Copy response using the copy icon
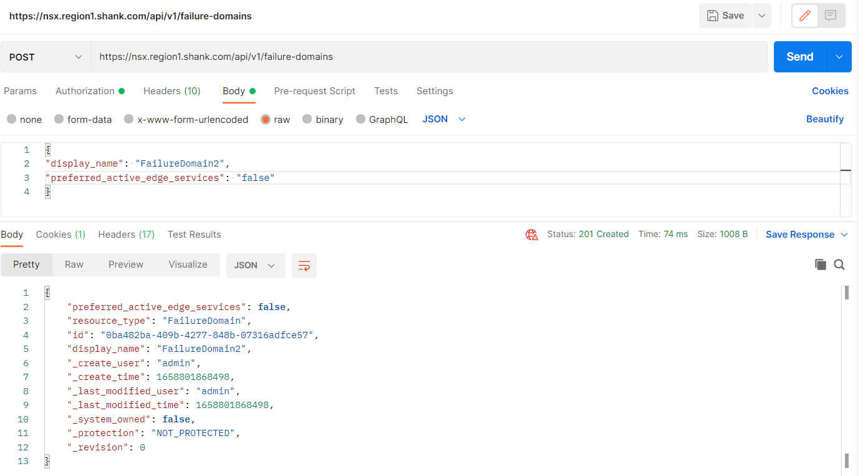 pyautogui.click(x=820, y=265)
